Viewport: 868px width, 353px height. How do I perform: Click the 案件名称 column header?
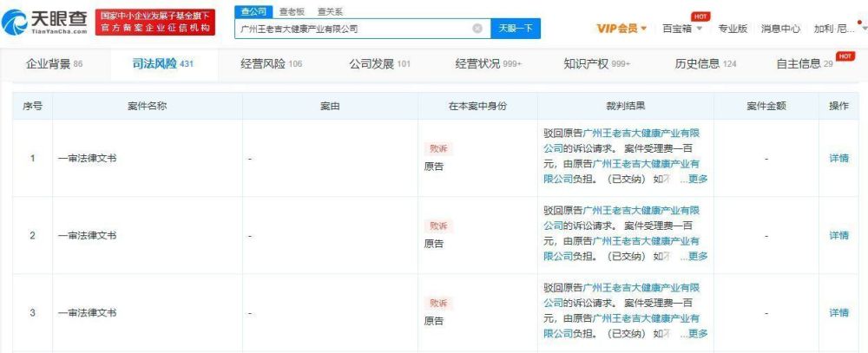click(x=148, y=106)
